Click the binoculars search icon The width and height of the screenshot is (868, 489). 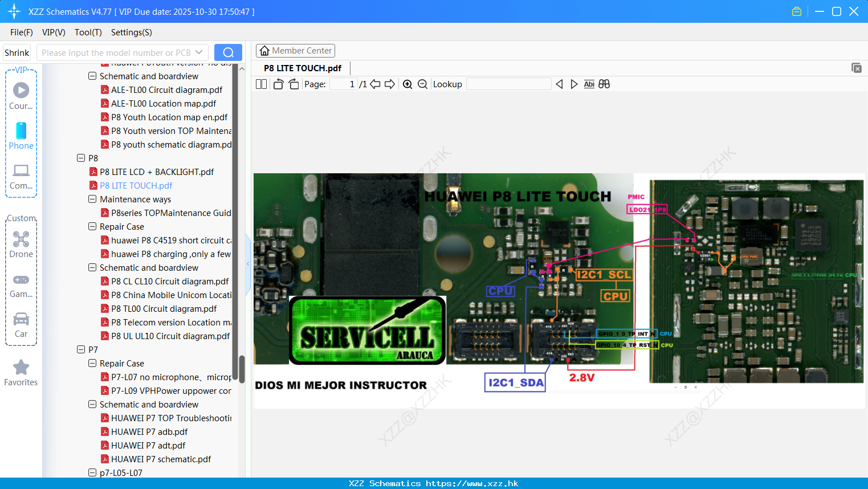[604, 84]
